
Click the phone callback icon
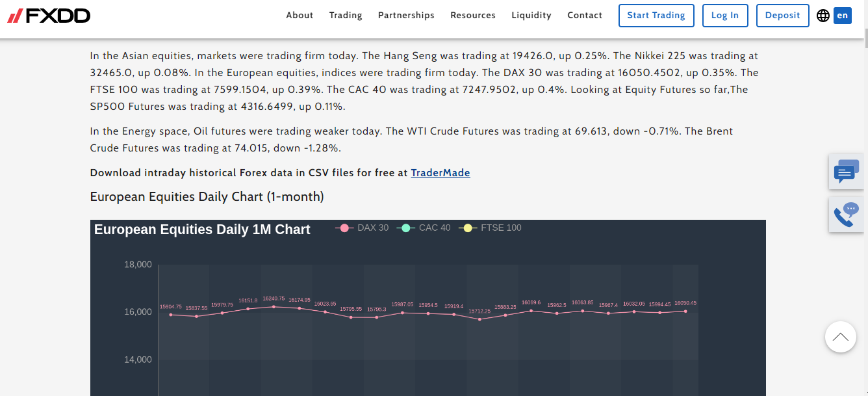click(846, 215)
